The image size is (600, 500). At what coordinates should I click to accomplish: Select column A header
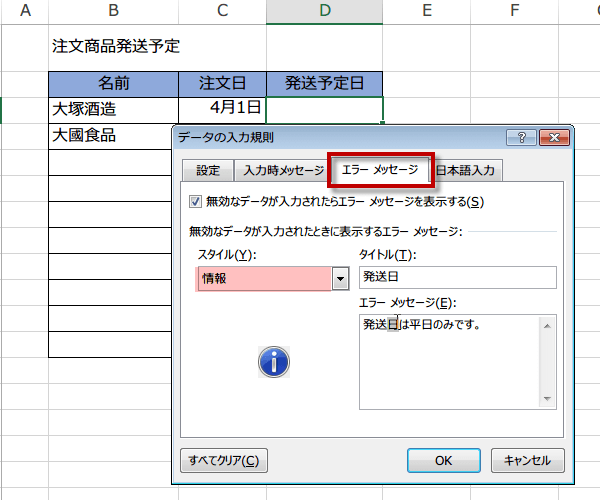tap(25, 11)
